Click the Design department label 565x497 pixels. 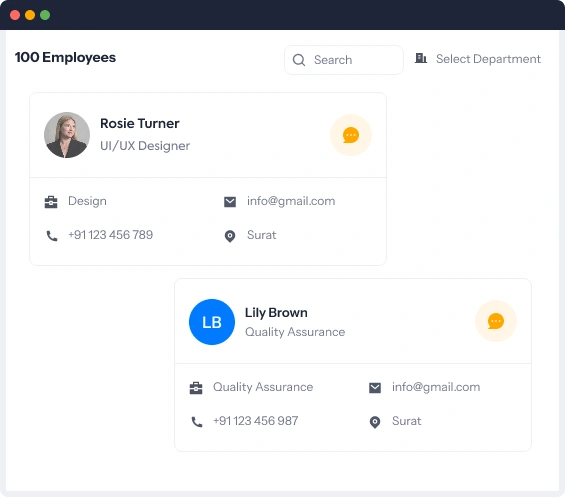pyautogui.click(x=87, y=201)
